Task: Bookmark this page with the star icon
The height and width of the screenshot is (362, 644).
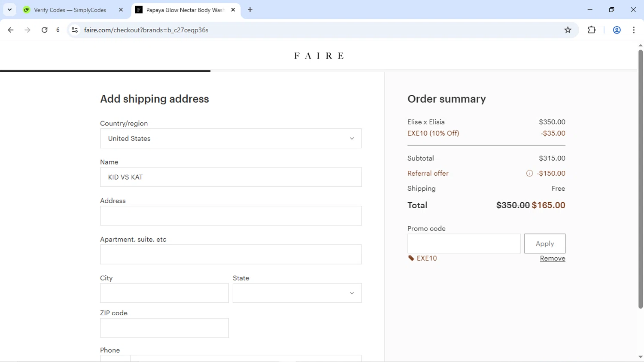Action: coord(568,30)
